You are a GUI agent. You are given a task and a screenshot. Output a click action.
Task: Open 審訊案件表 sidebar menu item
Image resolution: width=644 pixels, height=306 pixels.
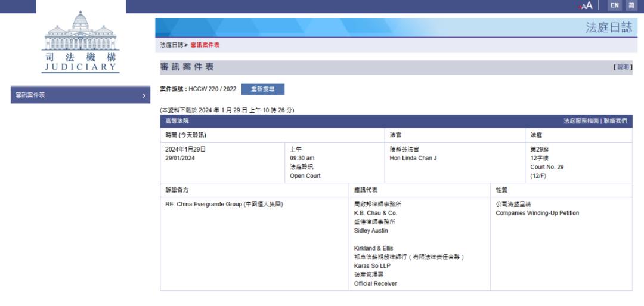coord(80,95)
